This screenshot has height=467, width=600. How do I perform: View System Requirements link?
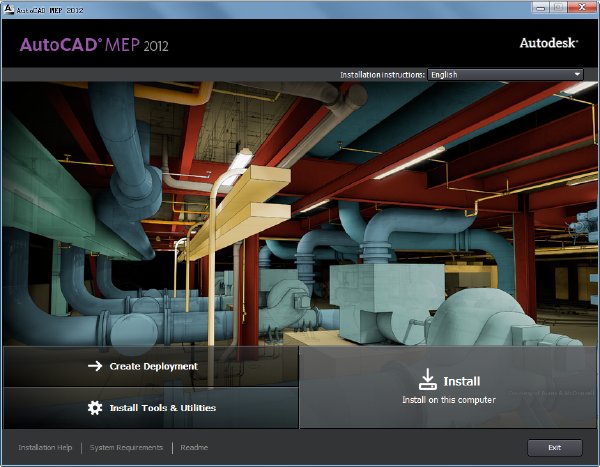126,447
